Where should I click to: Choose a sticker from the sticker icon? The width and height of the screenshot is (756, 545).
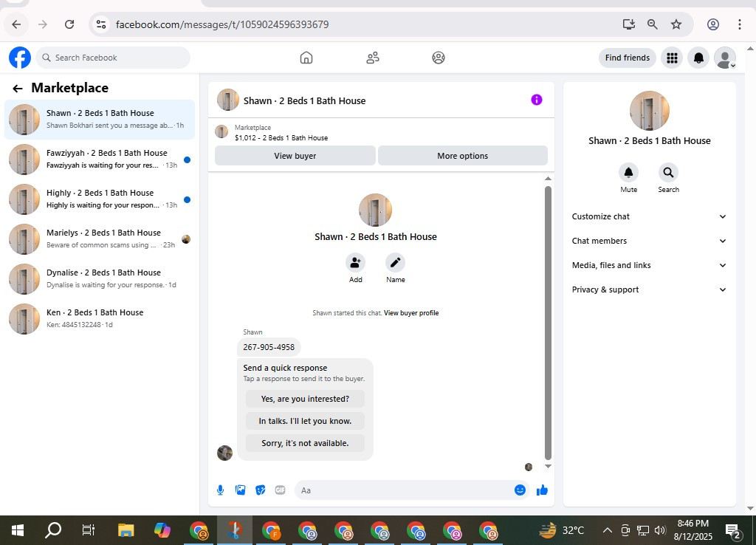pos(261,490)
